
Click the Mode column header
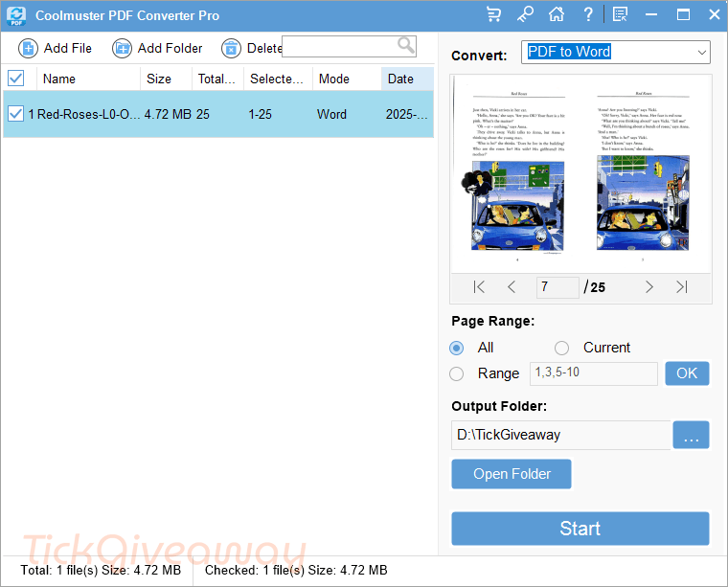(x=347, y=79)
